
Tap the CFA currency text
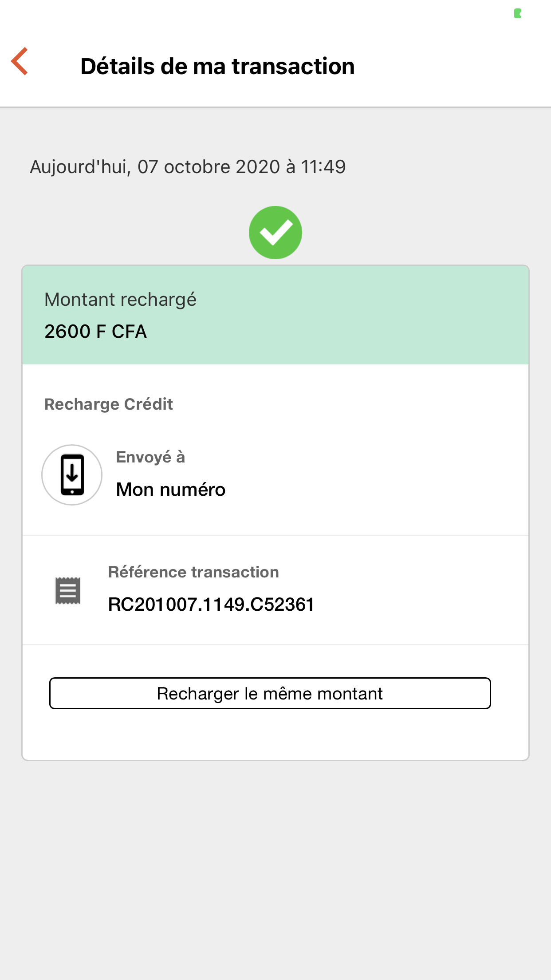point(129,332)
